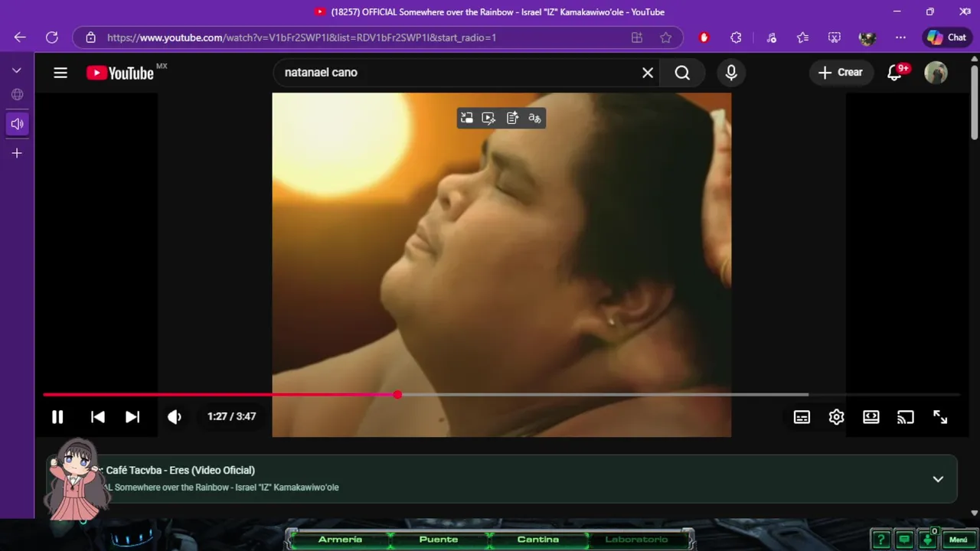Open player settings gear
The height and width of the screenshot is (551, 980).
coord(836,417)
